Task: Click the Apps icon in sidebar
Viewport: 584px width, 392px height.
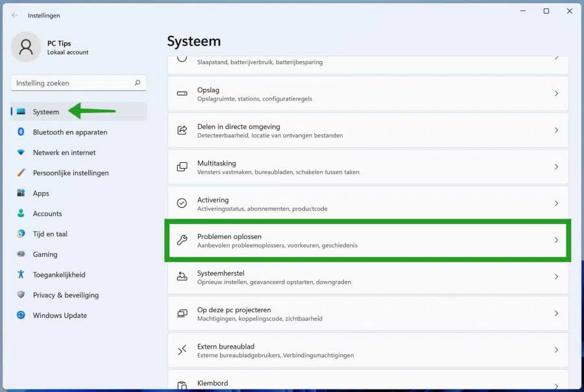Action: [21, 193]
